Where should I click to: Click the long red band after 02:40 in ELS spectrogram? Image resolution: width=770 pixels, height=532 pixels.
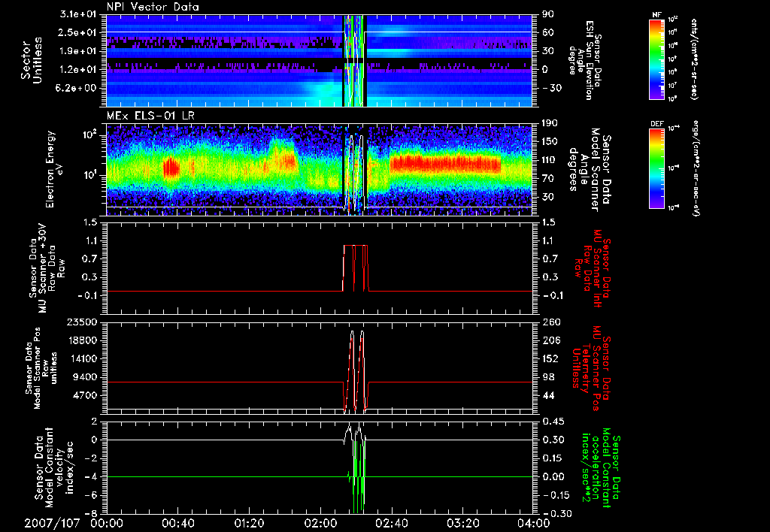pos(445,164)
